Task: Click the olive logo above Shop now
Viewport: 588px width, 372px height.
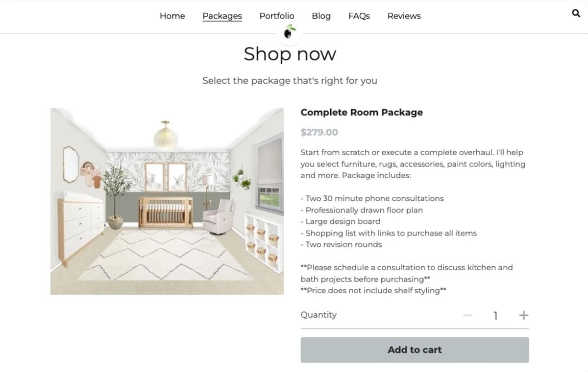Action: pyautogui.click(x=289, y=33)
